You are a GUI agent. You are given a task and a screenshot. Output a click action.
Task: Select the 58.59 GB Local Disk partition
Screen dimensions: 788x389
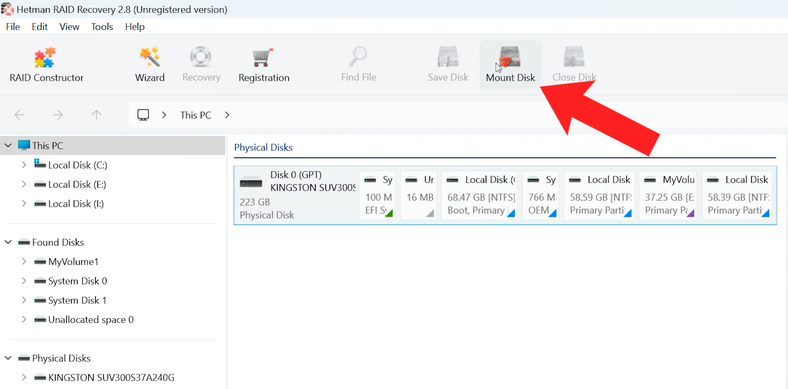(x=599, y=195)
